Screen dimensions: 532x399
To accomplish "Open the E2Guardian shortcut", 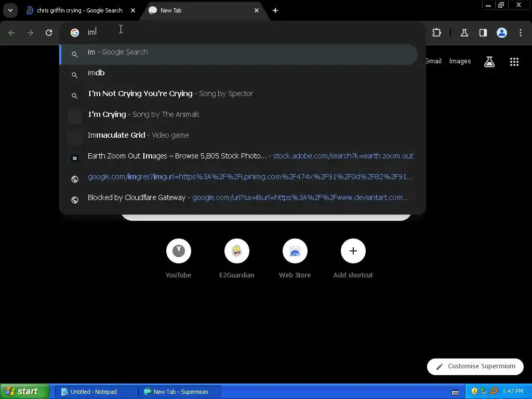I will pyautogui.click(x=237, y=259).
